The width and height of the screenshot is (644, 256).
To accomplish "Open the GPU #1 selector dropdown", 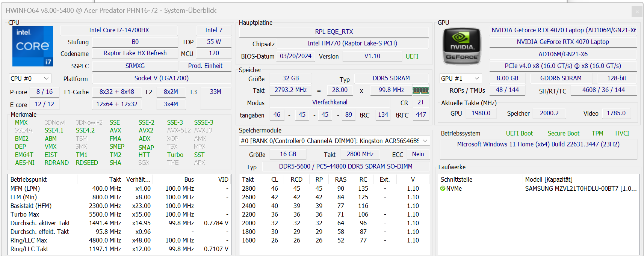I will (x=461, y=78).
